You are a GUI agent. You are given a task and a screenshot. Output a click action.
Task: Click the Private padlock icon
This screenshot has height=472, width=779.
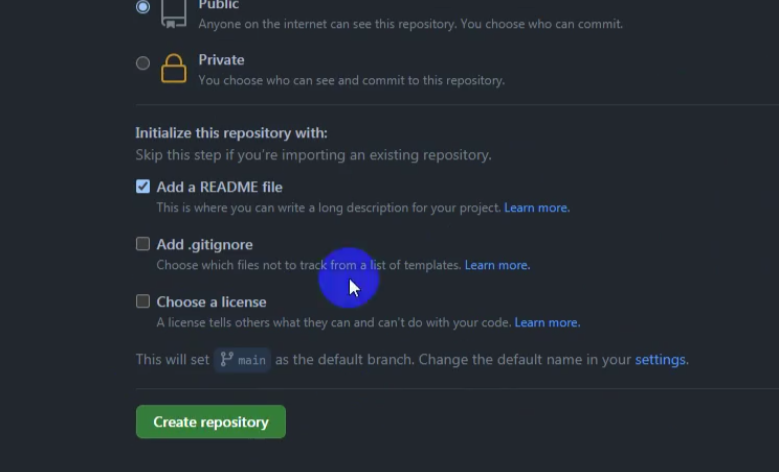pos(173,68)
